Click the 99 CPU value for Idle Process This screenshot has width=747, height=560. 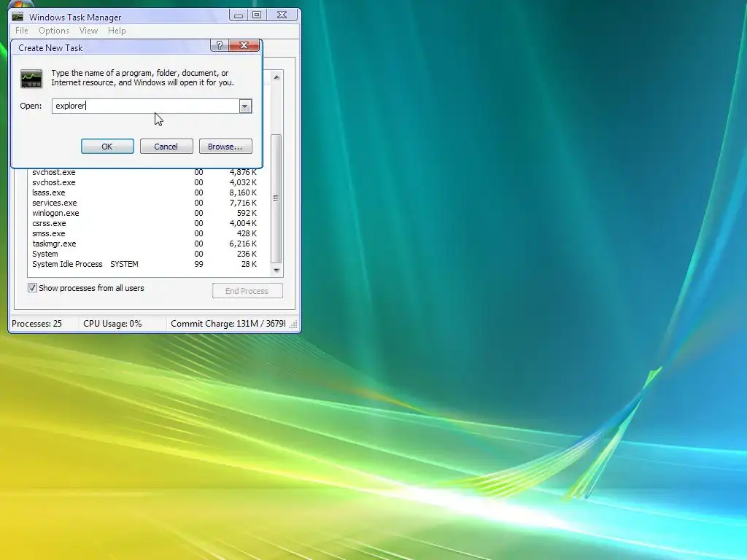pyautogui.click(x=198, y=264)
